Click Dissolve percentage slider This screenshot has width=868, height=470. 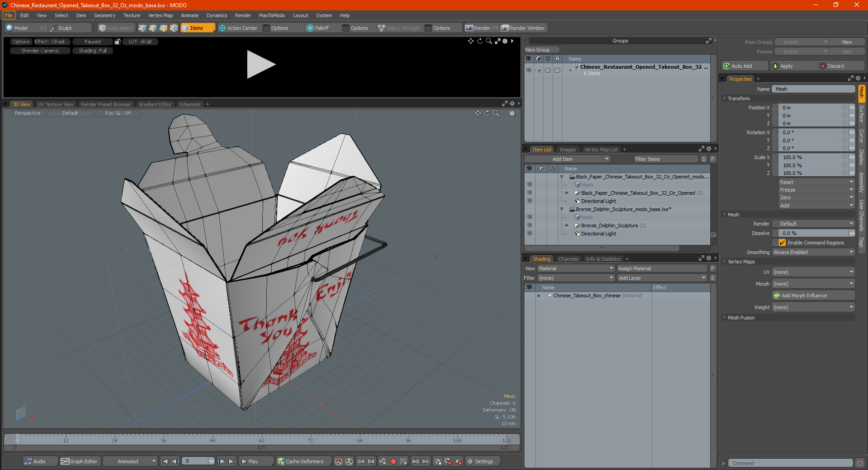point(814,233)
